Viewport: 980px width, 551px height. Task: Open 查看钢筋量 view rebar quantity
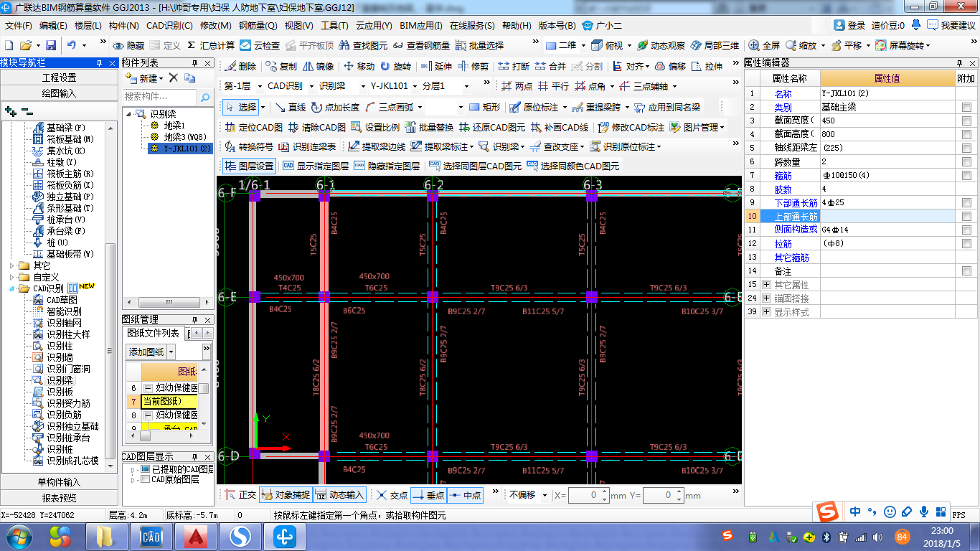coord(421,45)
